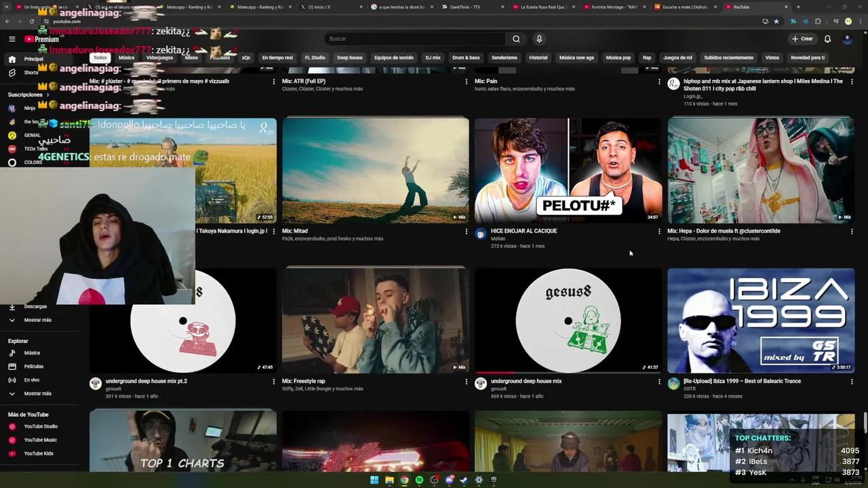Screen dimensions: 868x488
Task: Select the Deep house filter chip
Action: tap(350, 58)
